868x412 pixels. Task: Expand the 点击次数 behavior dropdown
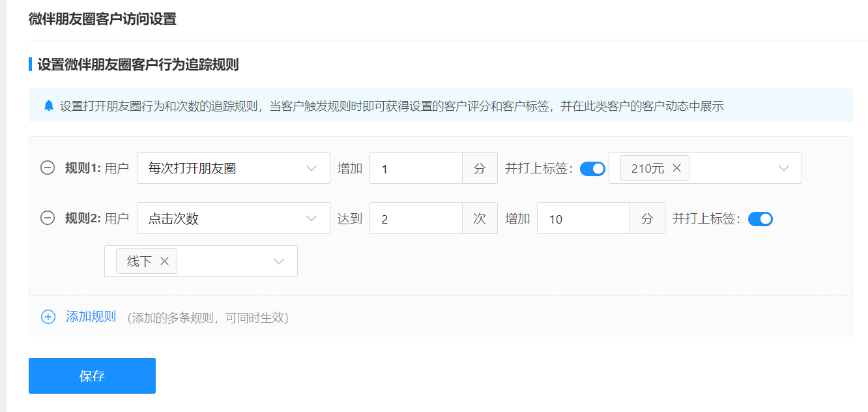(233, 218)
